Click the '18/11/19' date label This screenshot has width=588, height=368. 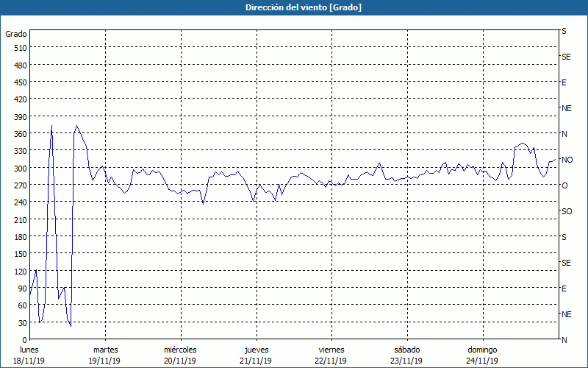pyautogui.click(x=29, y=361)
